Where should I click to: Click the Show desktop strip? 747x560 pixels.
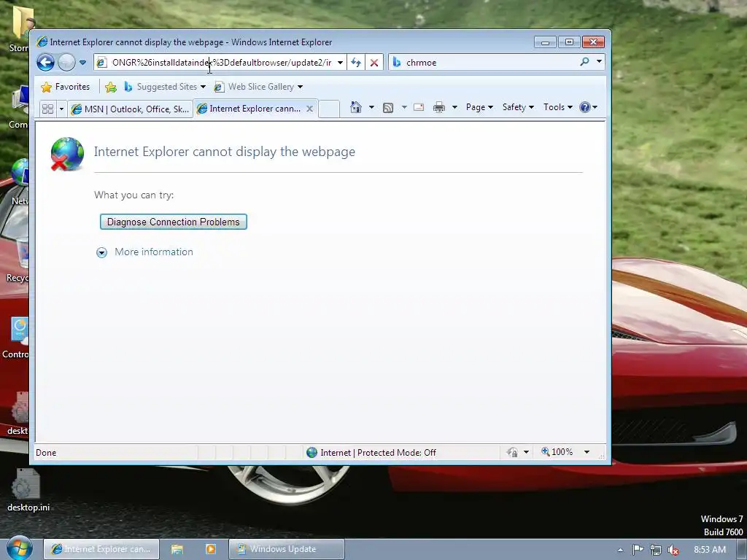click(742, 550)
